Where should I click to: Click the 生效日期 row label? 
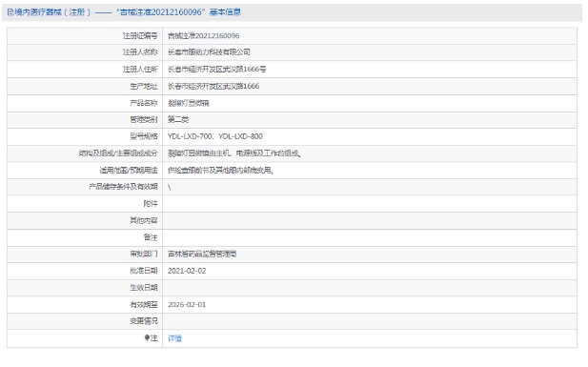pos(144,288)
